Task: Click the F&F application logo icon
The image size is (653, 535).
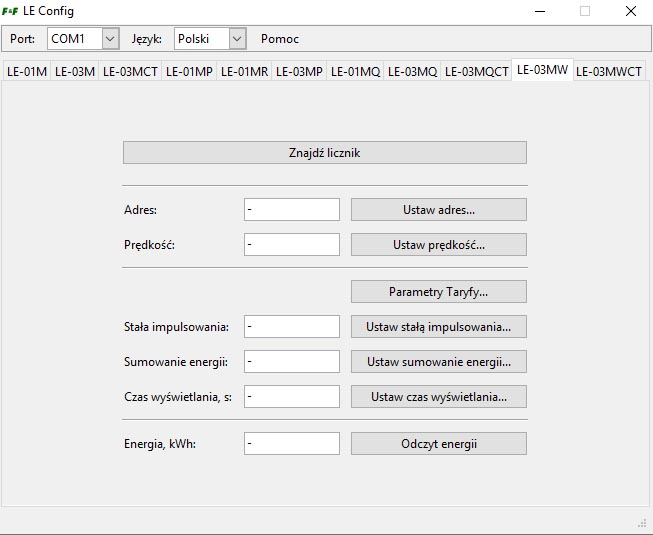Action: (10, 11)
